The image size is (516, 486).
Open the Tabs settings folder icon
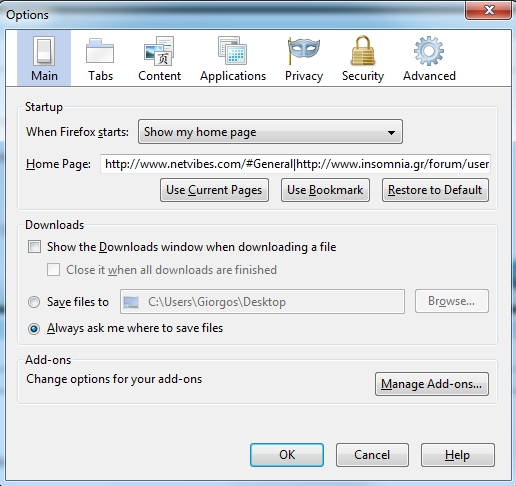click(x=100, y=51)
